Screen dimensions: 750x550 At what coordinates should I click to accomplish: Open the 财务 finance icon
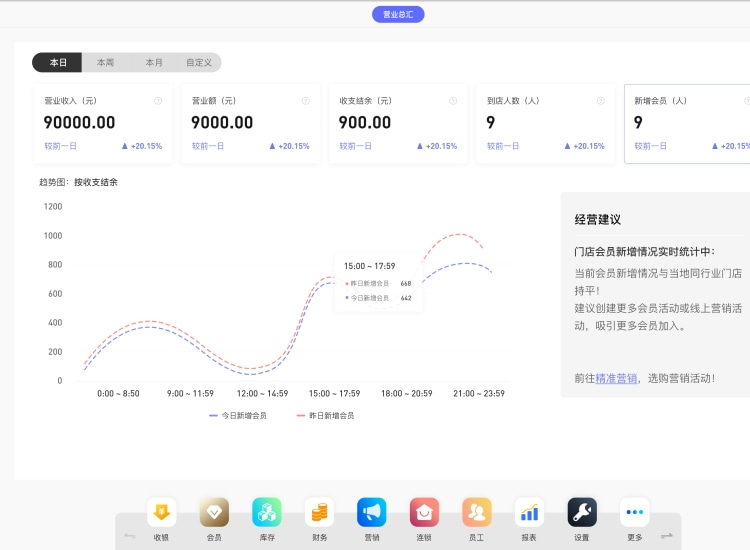[x=319, y=513]
